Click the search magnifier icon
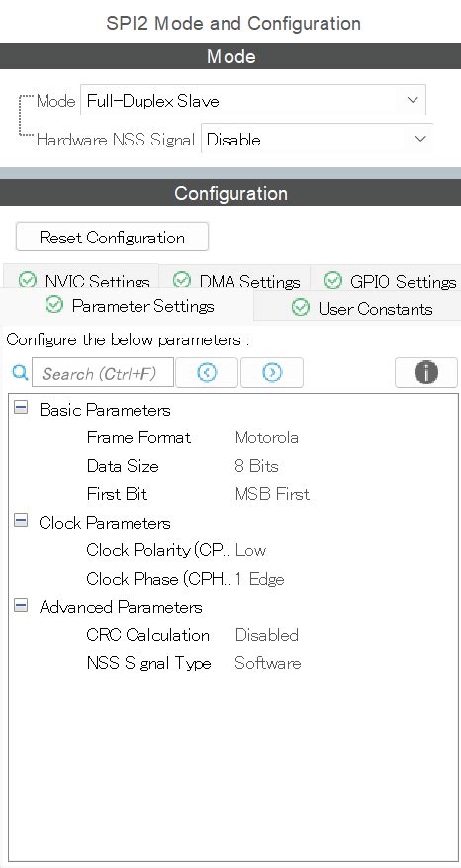 (x=20, y=373)
